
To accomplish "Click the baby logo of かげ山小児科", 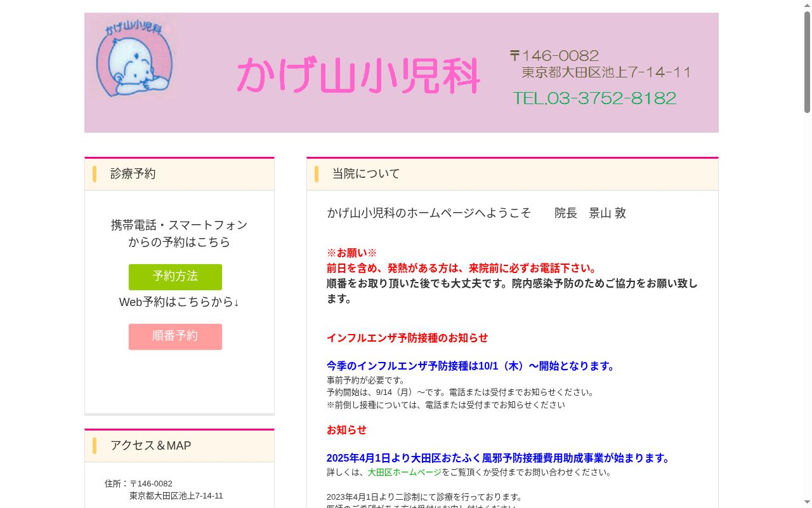I will (134, 59).
